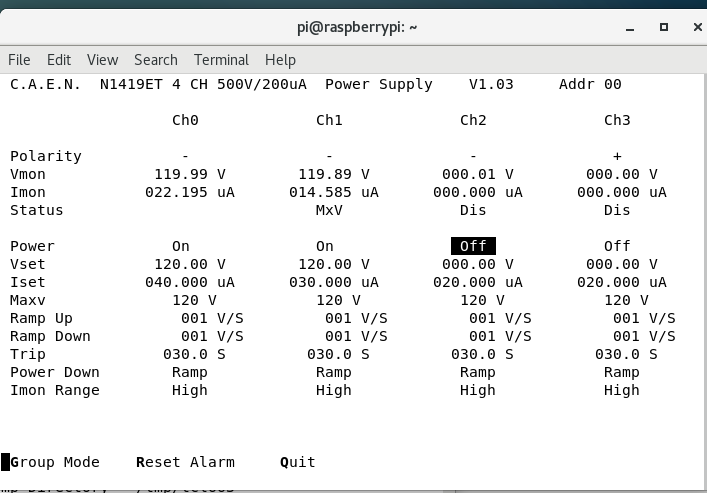707x493 pixels.
Task: Click Ch1 Iset 030.000 uA value
Action: [x=334, y=282]
